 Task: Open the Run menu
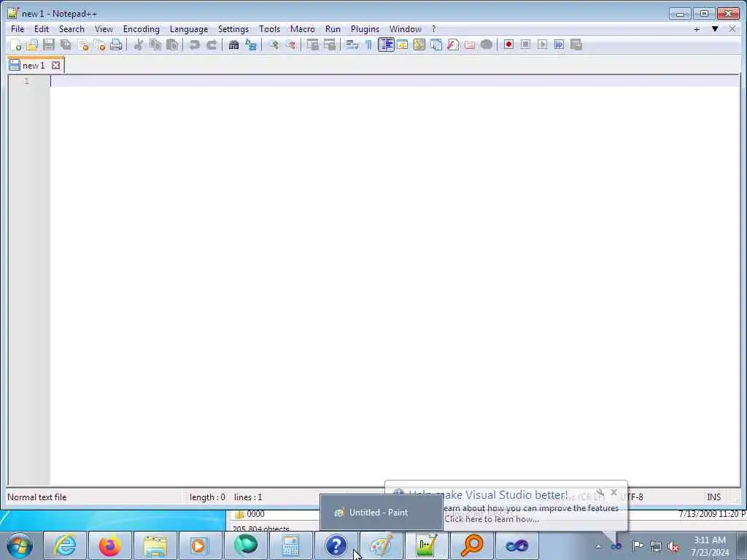coord(333,29)
